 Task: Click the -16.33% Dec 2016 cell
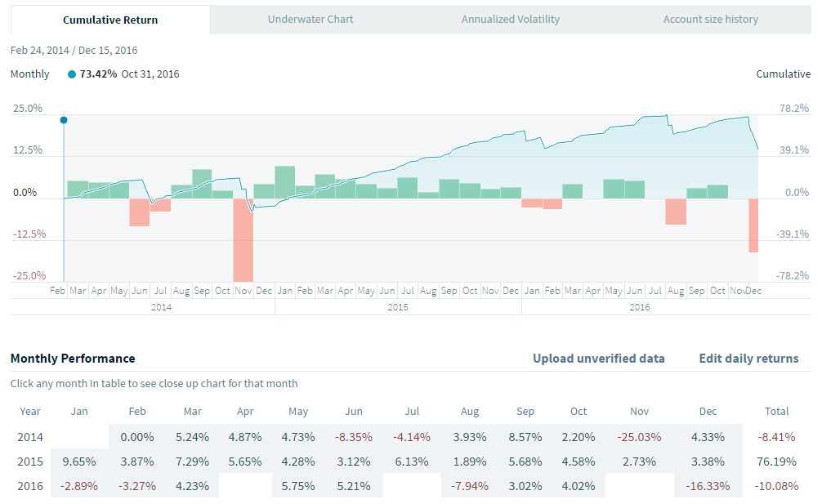click(708, 486)
